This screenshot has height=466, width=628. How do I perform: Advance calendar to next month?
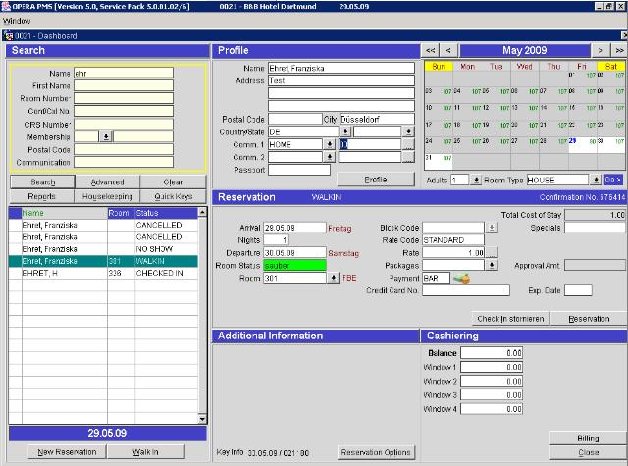[601, 49]
